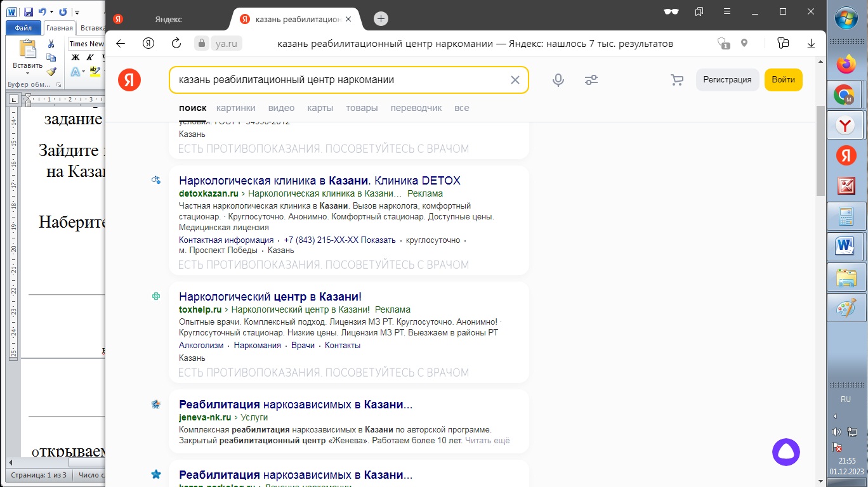Screen dimensions: 868x487
Task: Toggle bold Ж in Word
Action: 75,58
